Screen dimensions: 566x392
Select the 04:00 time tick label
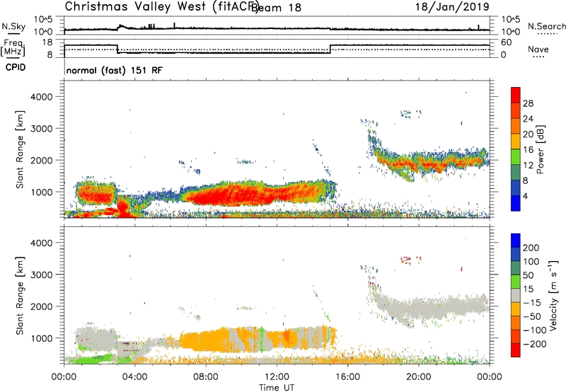click(135, 377)
